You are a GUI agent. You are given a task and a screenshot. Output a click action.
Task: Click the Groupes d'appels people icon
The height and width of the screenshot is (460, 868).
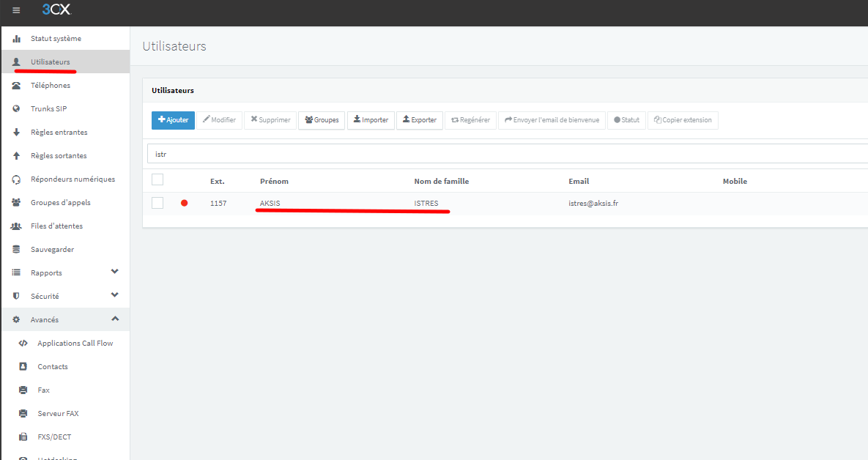(17, 203)
